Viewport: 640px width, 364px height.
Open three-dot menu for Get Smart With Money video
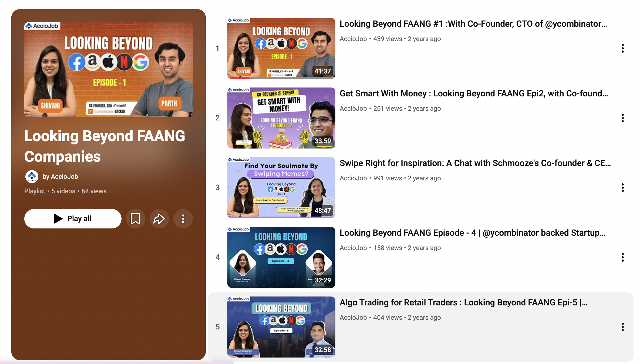pyautogui.click(x=622, y=118)
